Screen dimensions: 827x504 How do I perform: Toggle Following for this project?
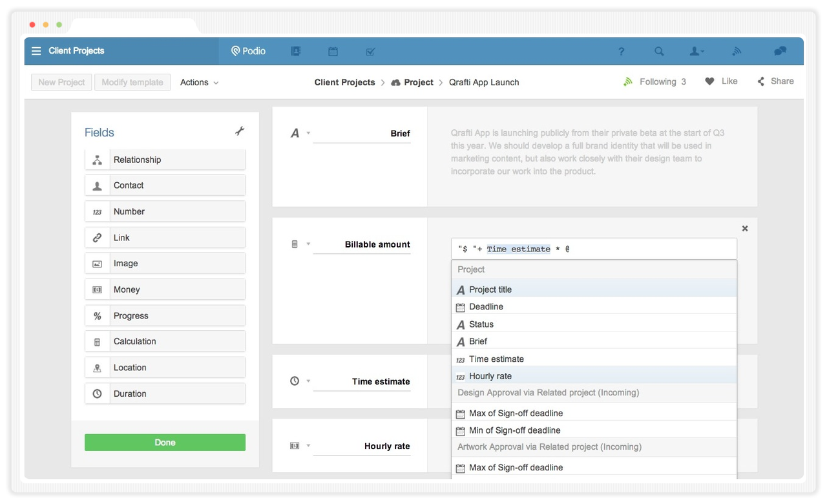point(654,81)
